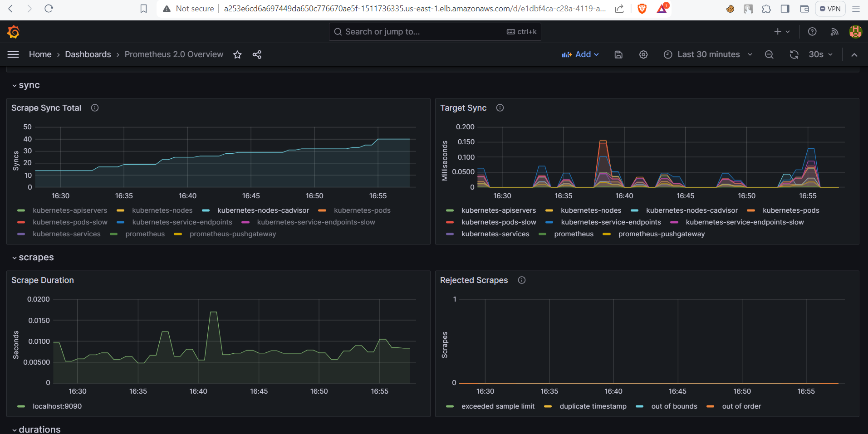Open the hamburger navigation menu
This screenshot has height=434, width=868.
tap(13, 54)
